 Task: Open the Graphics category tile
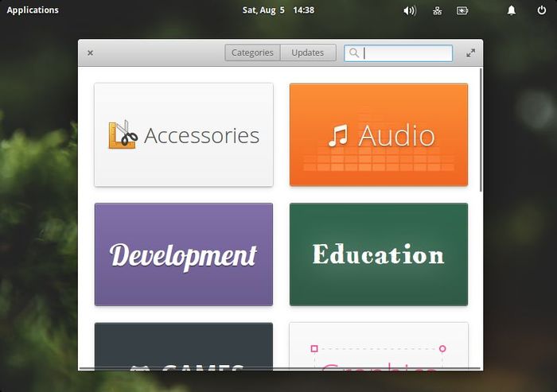tap(378, 347)
